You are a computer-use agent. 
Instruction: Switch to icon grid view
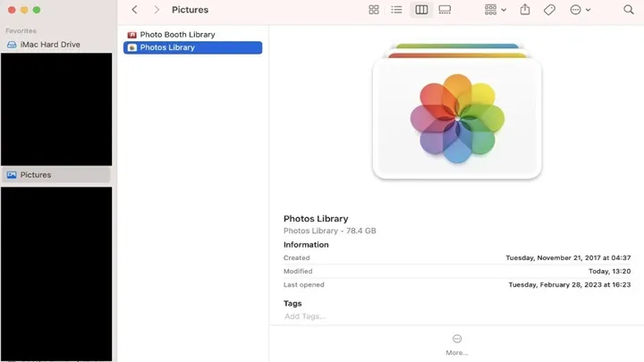pyautogui.click(x=374, y=10)
